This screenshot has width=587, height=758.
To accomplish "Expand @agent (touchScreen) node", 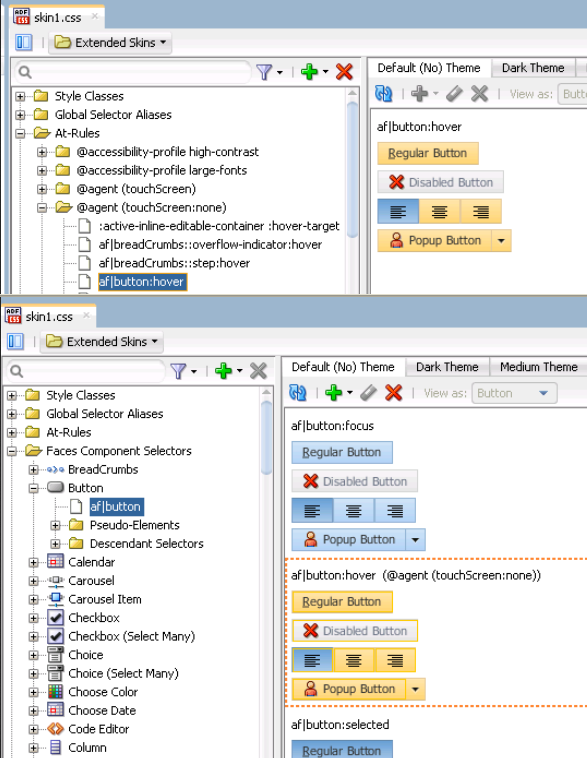I will [42, 189].
